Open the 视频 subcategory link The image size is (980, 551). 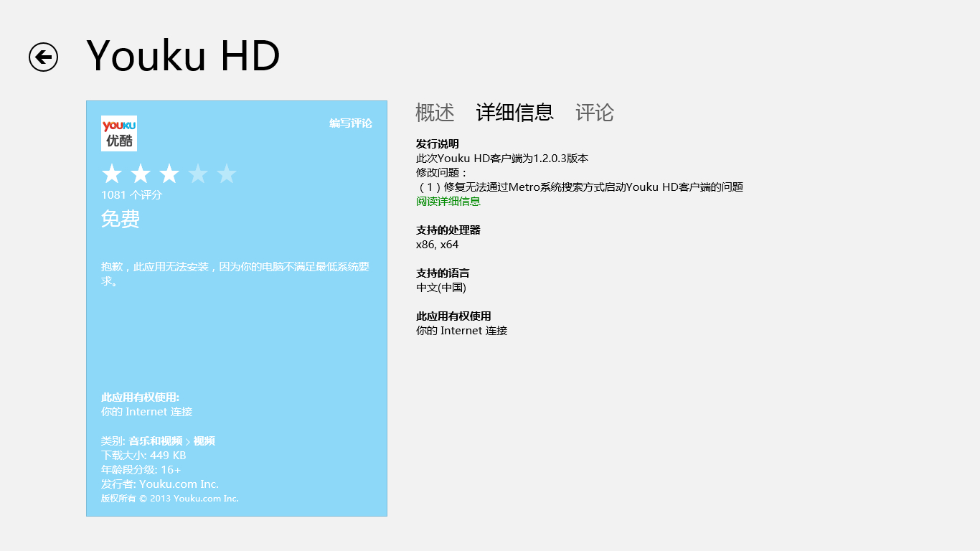click(x=204, y=441)
